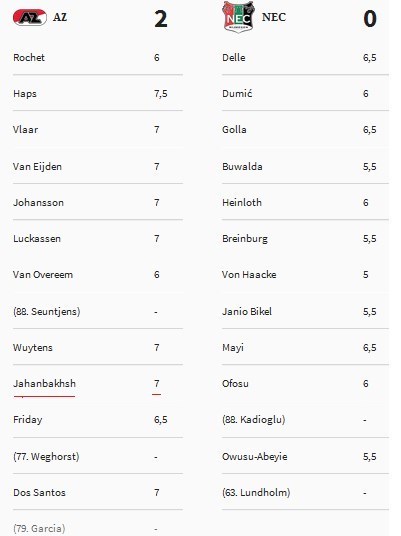Select Dumić in the NEC lineup
The height and width of the screenshot is (536, 401).
(237, 94)
